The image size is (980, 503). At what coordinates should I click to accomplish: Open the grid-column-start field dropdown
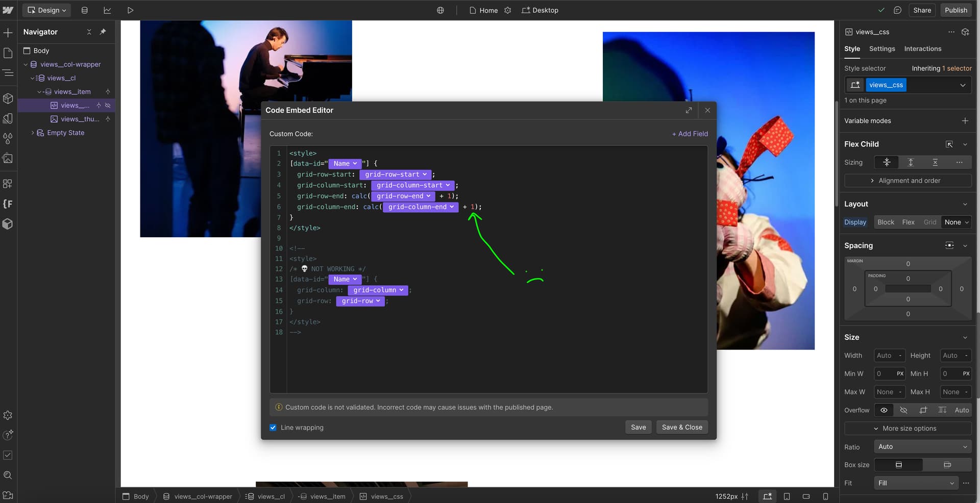tap(413, 185)
